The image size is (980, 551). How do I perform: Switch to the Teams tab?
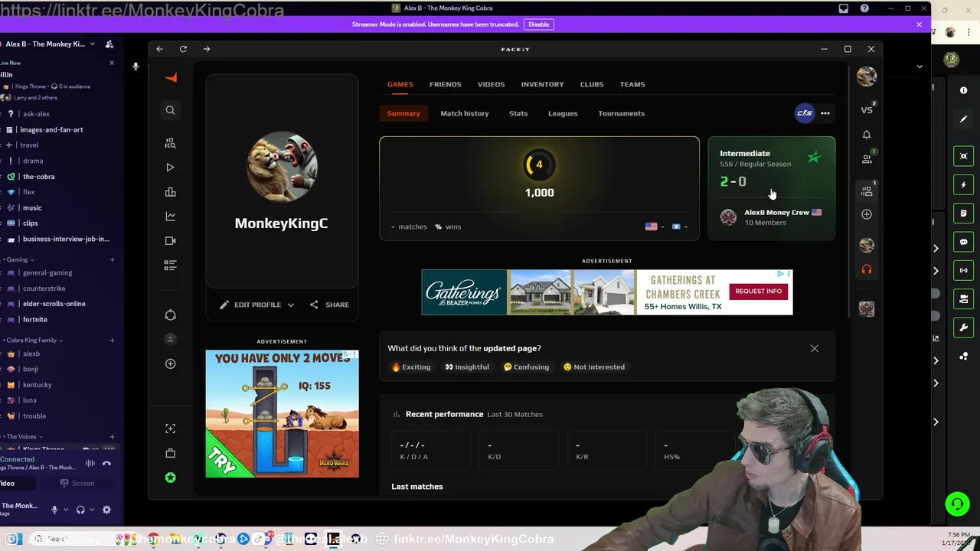click(x=632, y=84)
